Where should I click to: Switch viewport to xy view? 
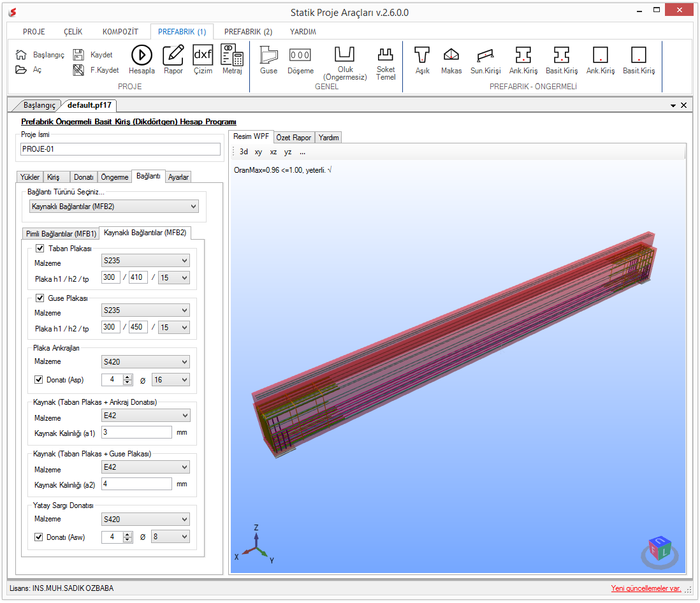(258, 152)
